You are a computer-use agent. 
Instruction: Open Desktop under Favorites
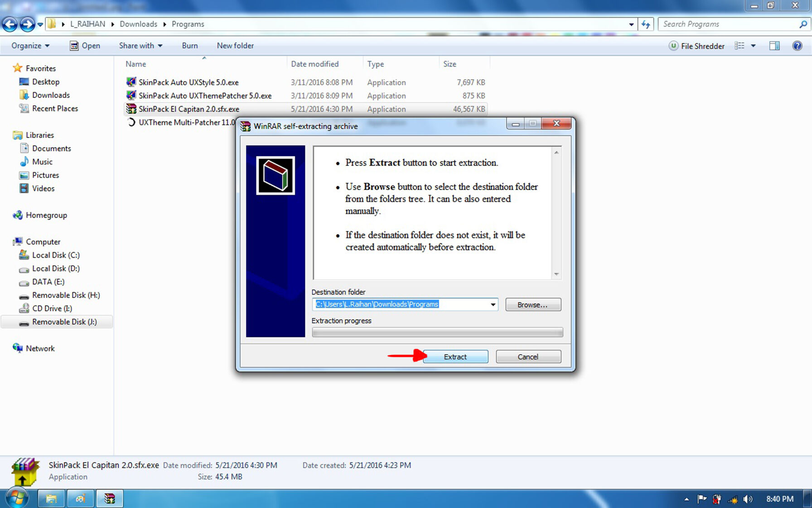[46, 82]
